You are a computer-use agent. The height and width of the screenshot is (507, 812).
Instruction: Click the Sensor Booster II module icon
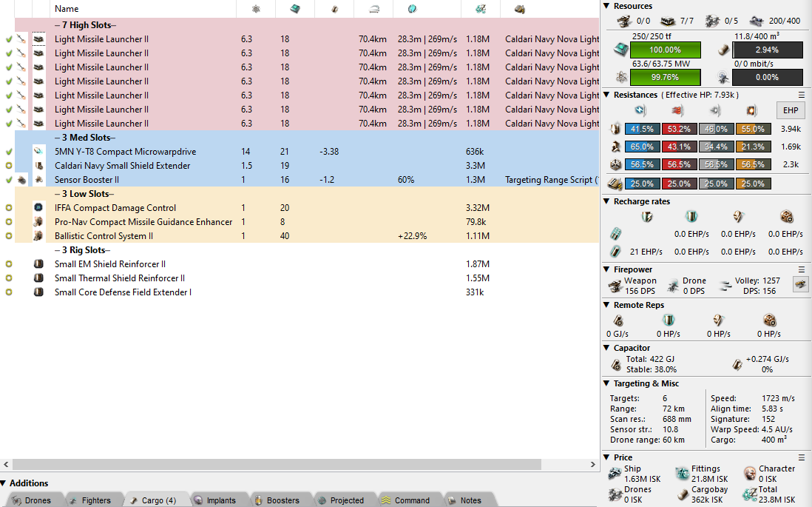[38, 180]
